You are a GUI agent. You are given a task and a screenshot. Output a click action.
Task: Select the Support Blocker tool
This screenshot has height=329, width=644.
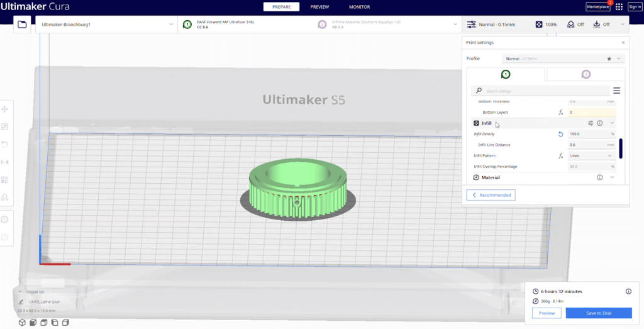5,197
